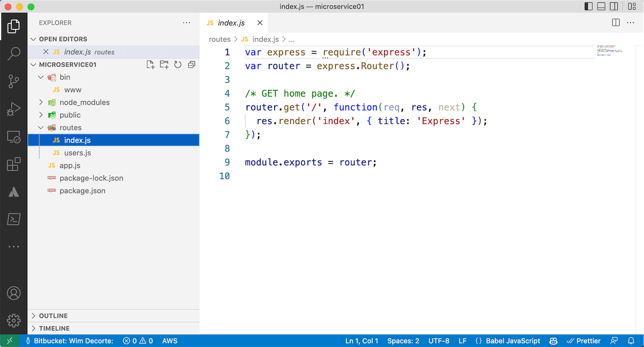Collapse all folders in explorer
The height and width of the screenshot is (347, 644).
tap(191, 64)
